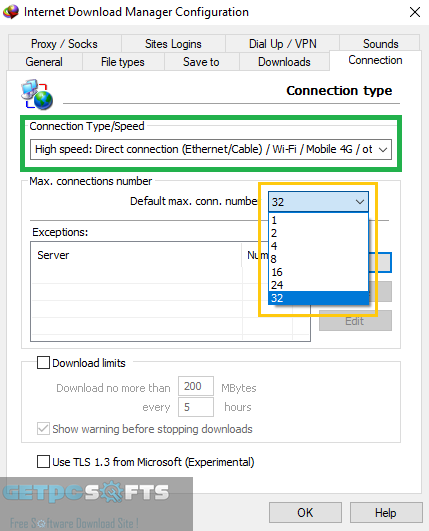Select 16 in the connections dropdown list
The width and height of the screenshot is (429, 531).
tap(318, 272)
